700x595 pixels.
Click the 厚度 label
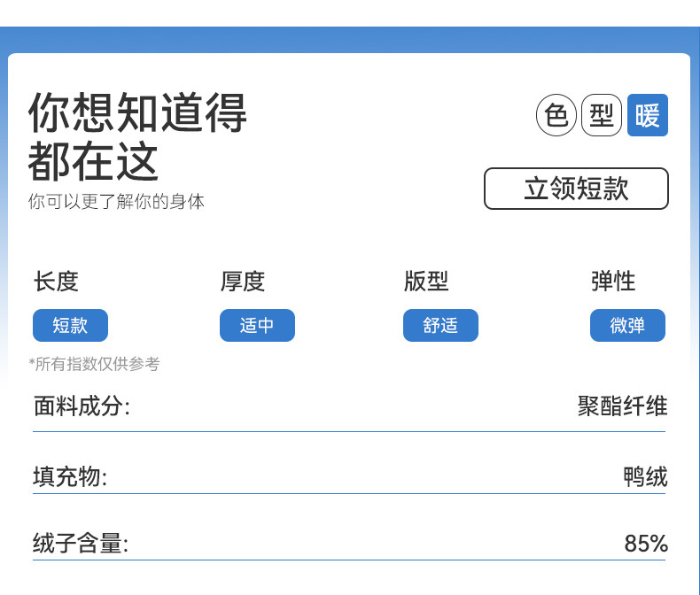pos(242,282)
